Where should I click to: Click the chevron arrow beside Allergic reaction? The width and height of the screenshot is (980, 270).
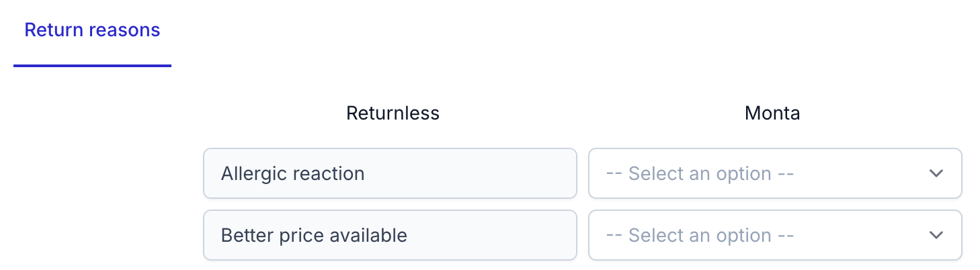point(936,174)
